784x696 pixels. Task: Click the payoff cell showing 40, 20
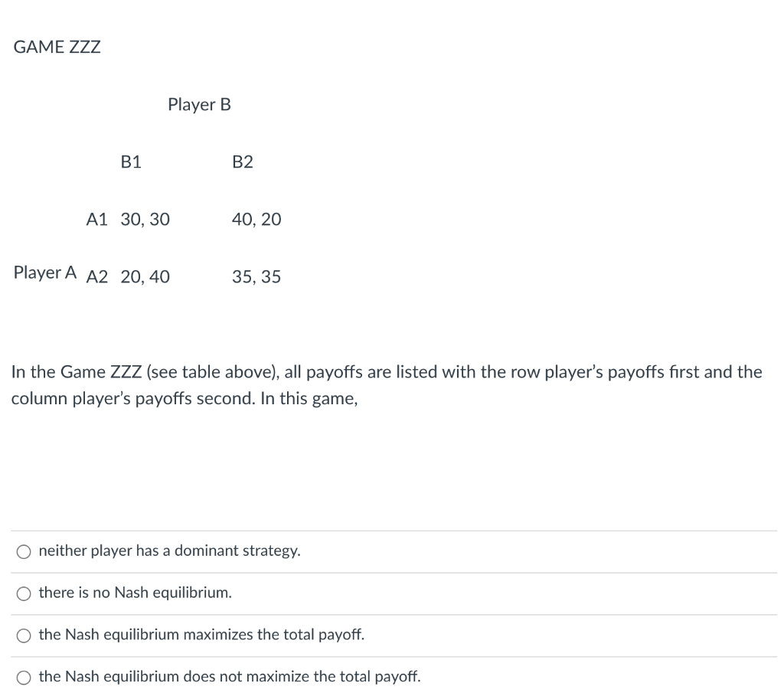[x=256, y=220]
